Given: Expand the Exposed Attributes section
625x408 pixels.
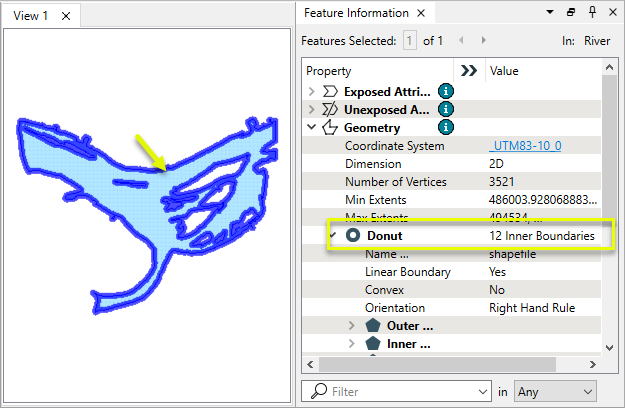Looking at the screenshot, I should pos(311,92).
